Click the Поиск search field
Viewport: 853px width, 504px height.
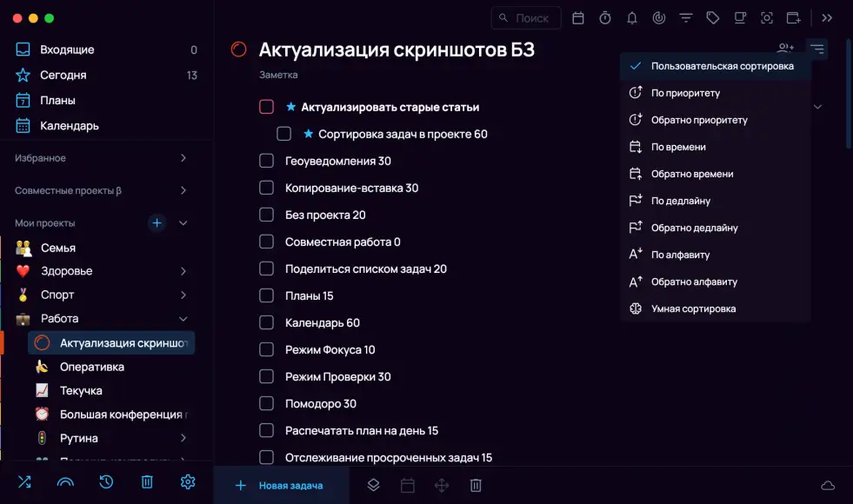[x=526, y=18]
